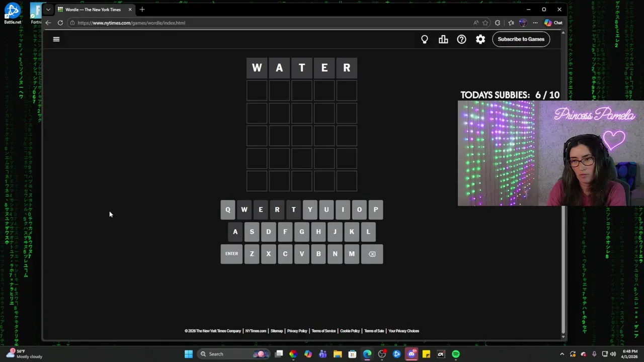Tap the I key on the Wordle keyboard
Screen dimensions: 644x362
point(343,210)
